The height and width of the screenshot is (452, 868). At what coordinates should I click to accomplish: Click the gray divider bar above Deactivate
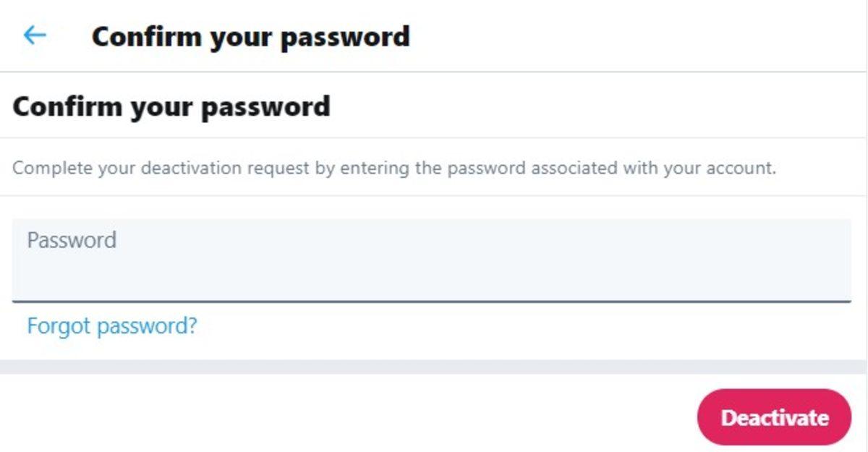[434, 367]
